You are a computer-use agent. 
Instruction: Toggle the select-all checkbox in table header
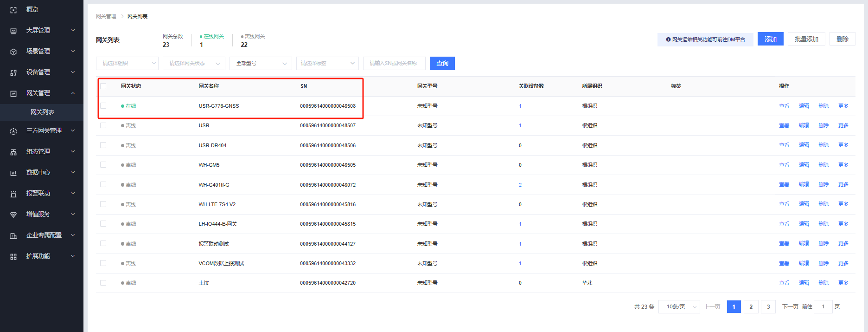click(x=103, y=86)
